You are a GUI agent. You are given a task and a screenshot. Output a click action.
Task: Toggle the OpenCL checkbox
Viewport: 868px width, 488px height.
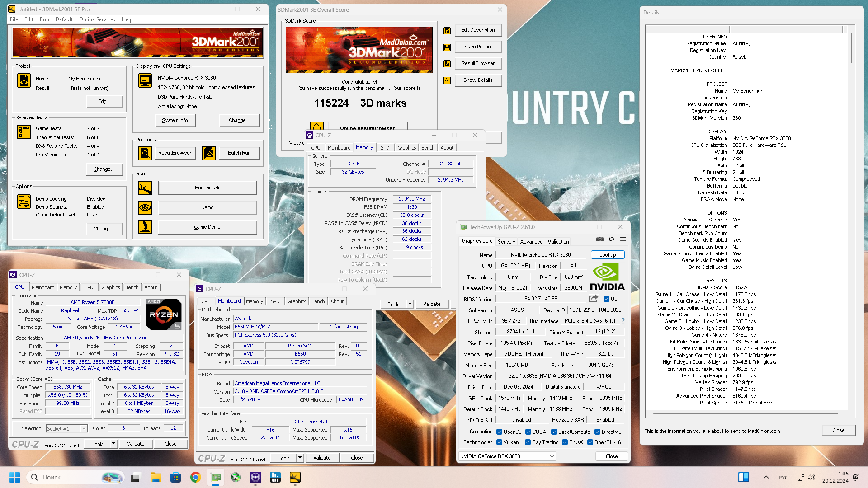point(500,432)
